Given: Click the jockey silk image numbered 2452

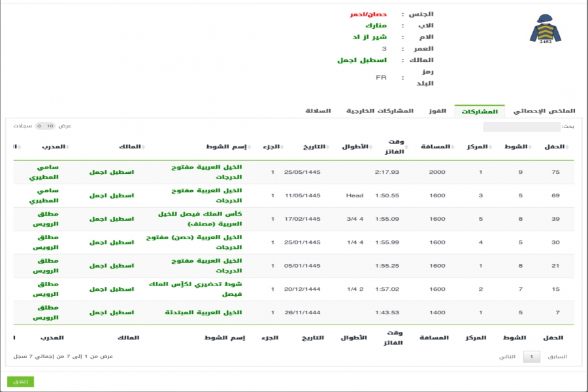Looking at the screenshot, I should (545, 29).
